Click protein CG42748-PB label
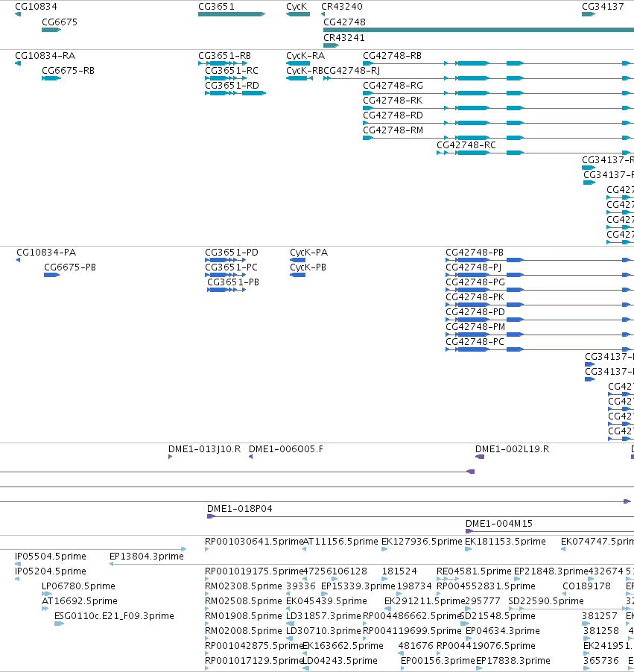634x672 pixels. click(x=475, y=252)
